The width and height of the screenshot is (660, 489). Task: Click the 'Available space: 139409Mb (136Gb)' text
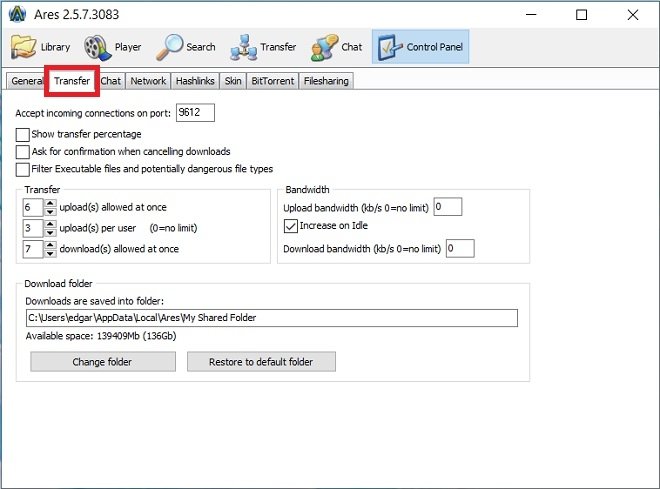point(101,336)
